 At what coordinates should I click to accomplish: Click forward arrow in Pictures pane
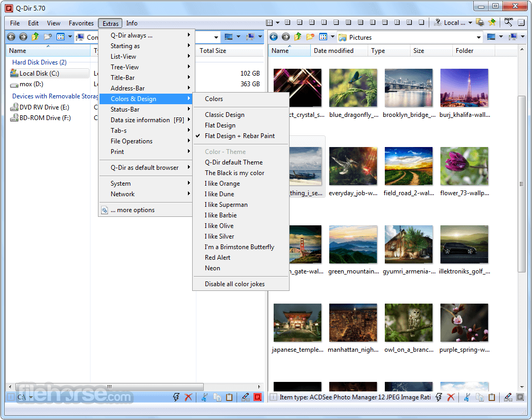286,37
